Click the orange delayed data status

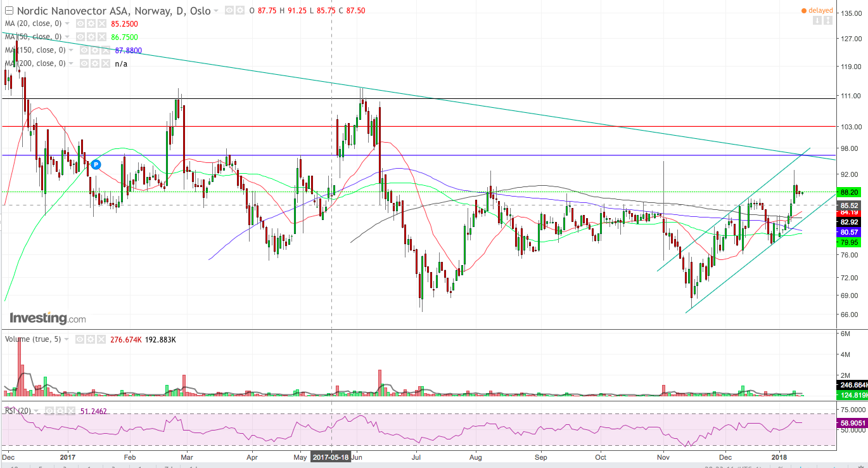pyautogui.click(x=817, y=10)
